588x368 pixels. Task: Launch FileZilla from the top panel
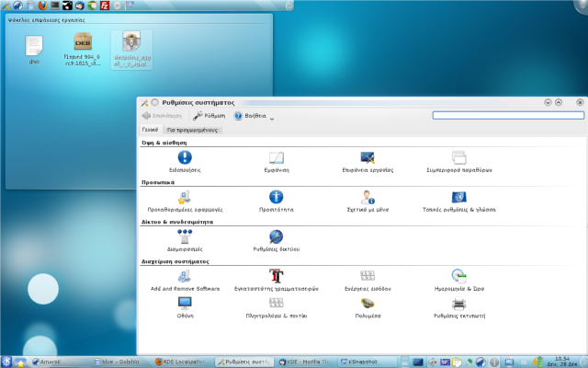coord(105,6)
